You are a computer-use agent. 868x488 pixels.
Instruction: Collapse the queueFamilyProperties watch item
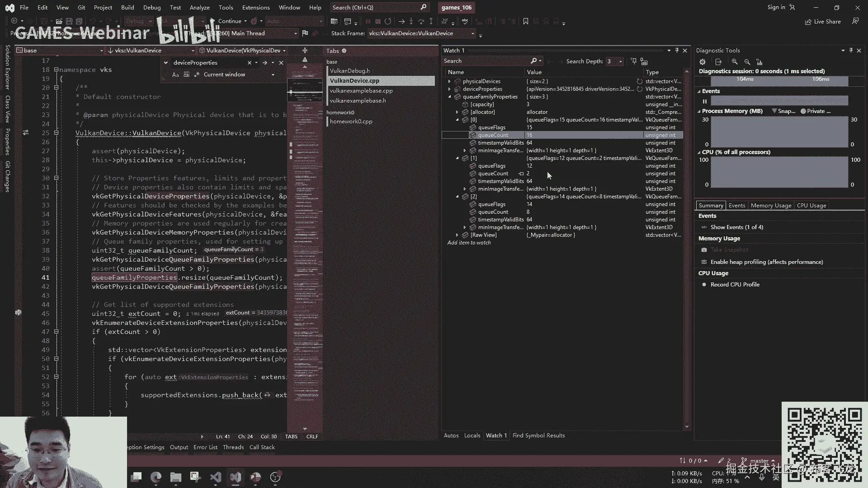[x=449, y=97]
